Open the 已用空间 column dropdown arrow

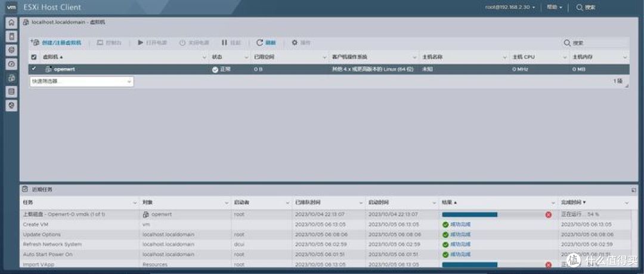(x=324, y=57)
